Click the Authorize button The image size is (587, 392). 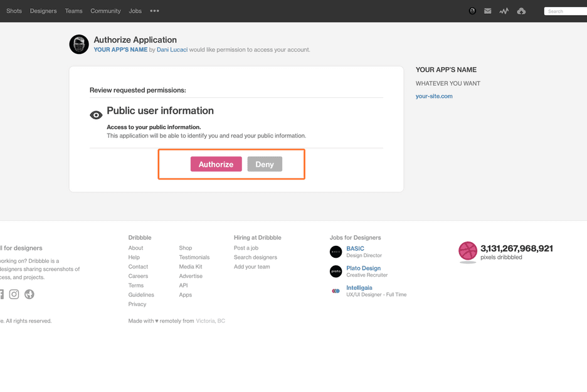pyautogui.click(x=216, y=164)
